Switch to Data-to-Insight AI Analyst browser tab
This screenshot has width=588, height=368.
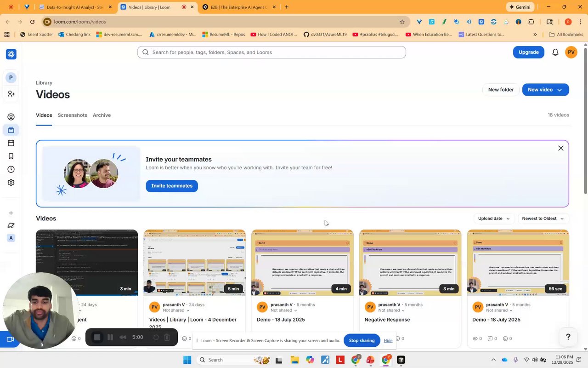[x=76, y=7]
